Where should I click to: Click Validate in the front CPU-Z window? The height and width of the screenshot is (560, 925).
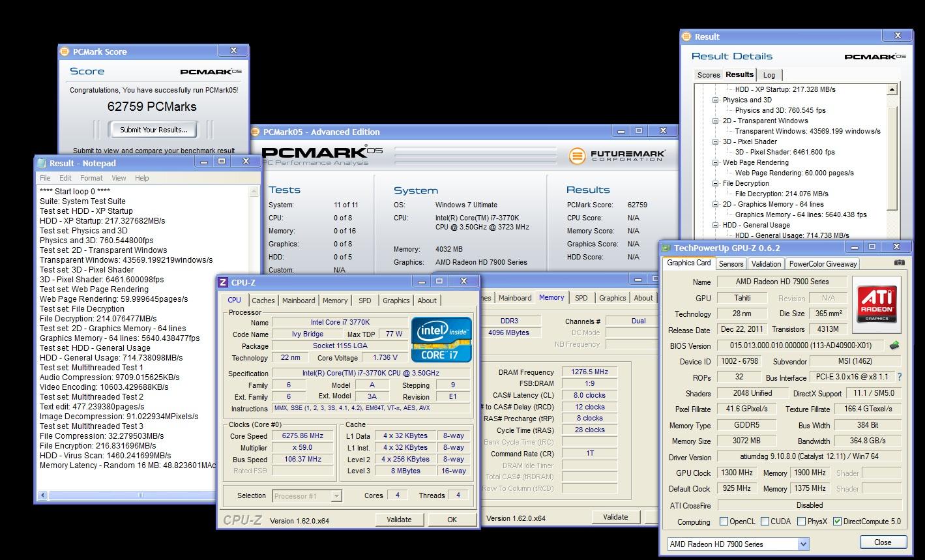(399, 520)
